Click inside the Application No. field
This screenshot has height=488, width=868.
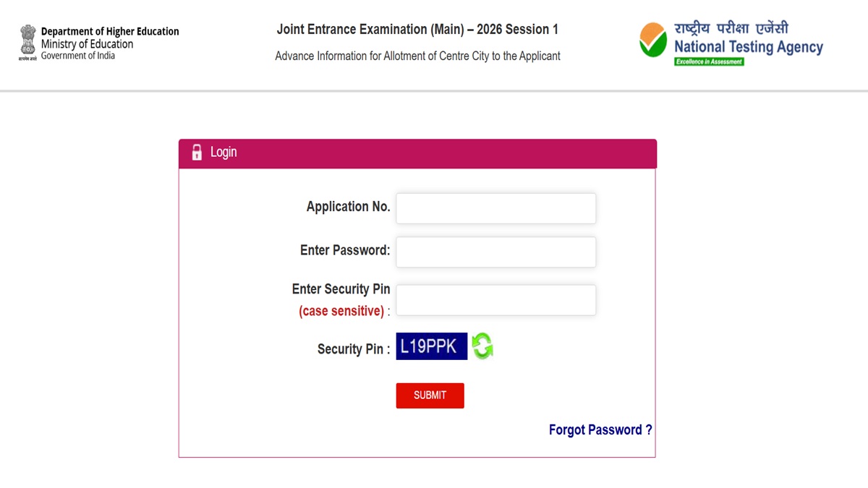coord(495,208)
